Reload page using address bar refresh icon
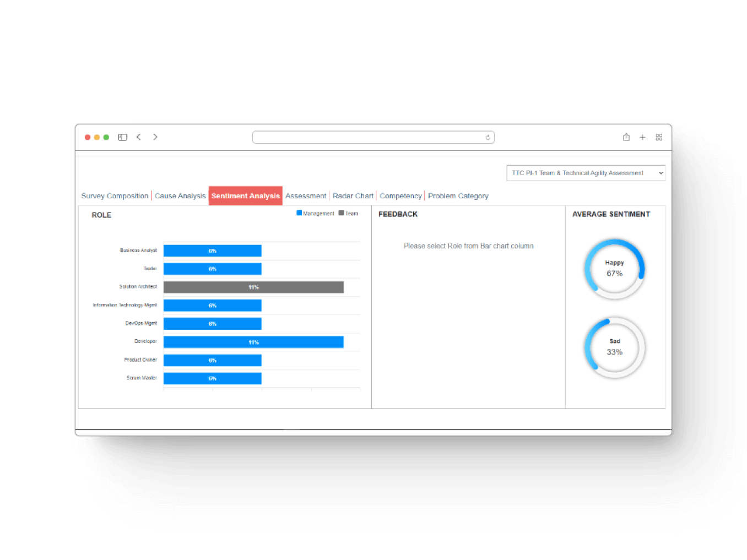Screen dimensions: 747x560 coord(488,138)
